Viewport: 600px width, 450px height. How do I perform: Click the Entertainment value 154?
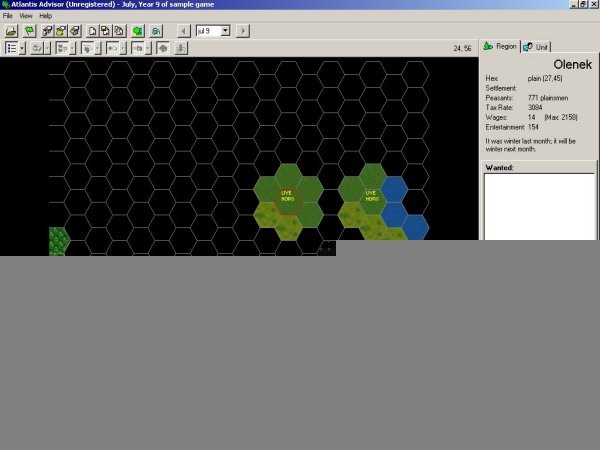click(x=533, y=127)
